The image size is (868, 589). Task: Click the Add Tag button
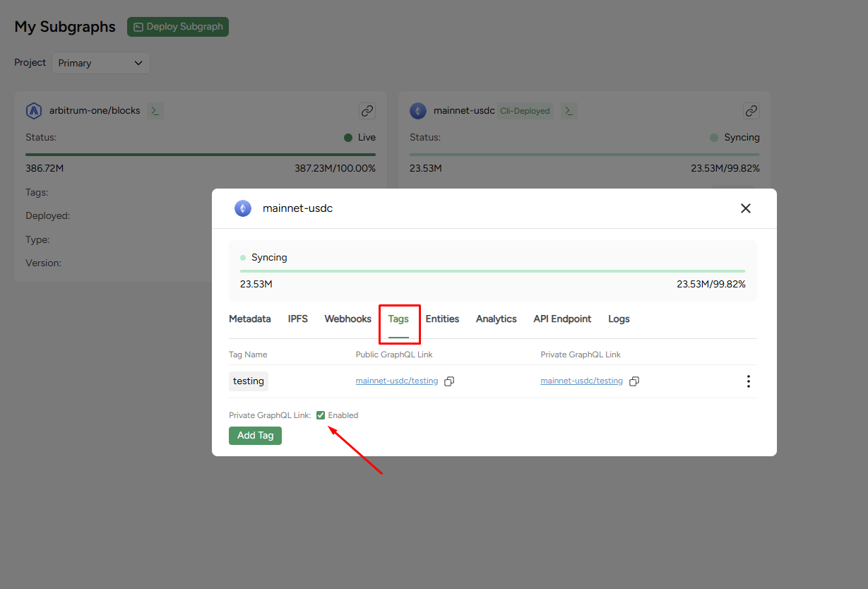255,436
